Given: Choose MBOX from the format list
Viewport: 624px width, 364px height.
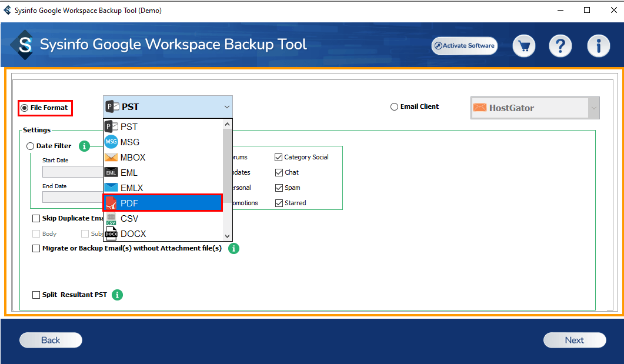Looking at the screenshot, I should 162,158.
